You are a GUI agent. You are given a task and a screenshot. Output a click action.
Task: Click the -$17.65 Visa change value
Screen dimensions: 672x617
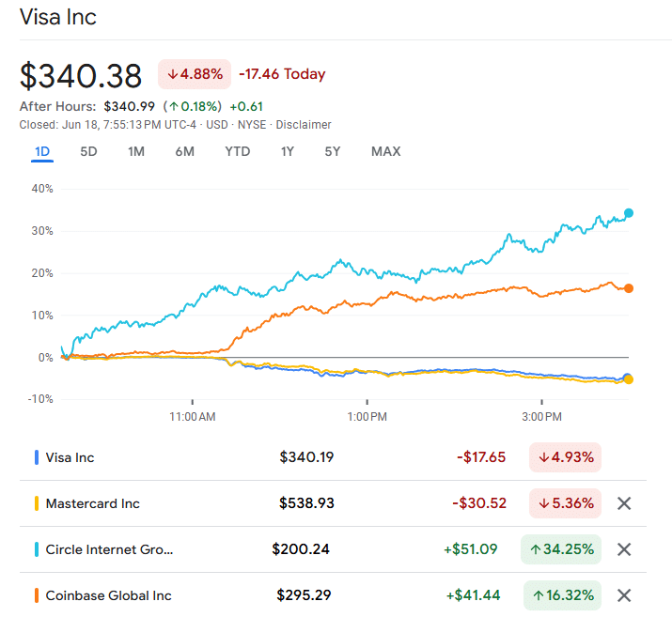[x=481, y=457]
